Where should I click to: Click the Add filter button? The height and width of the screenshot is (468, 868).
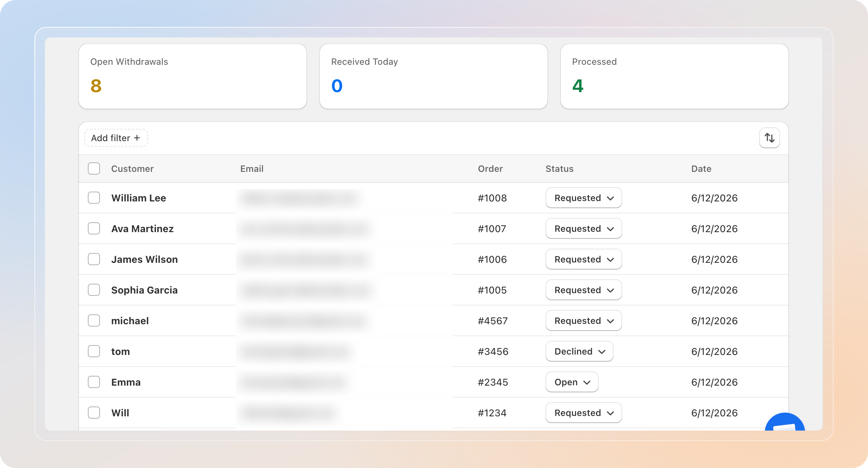pos(116,138)
